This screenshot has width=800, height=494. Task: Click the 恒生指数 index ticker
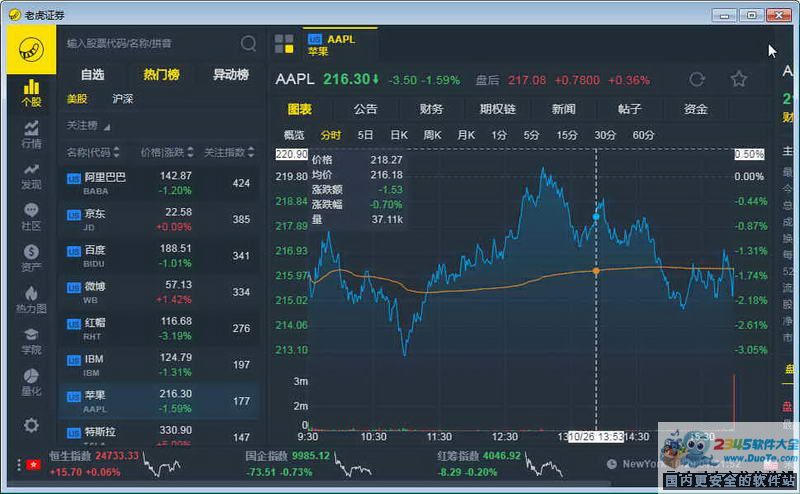pyautogui.click(x=115, y=464)
